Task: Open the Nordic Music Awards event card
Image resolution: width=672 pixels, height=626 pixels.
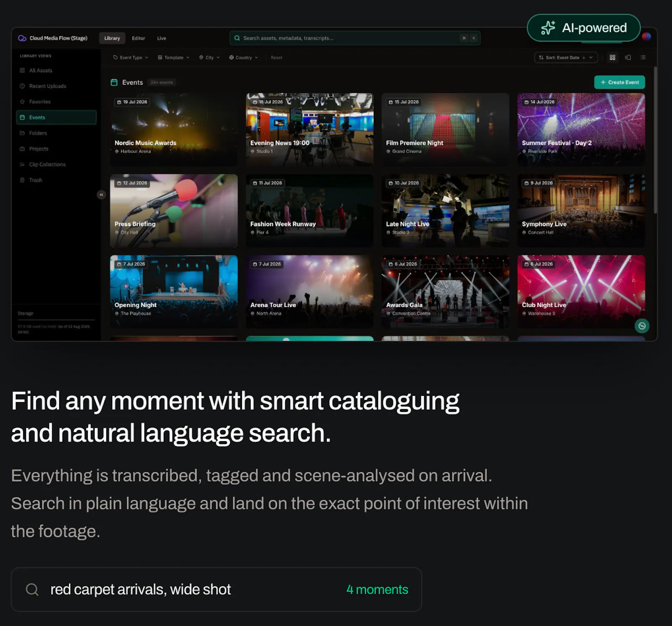Action: (174, 129)
